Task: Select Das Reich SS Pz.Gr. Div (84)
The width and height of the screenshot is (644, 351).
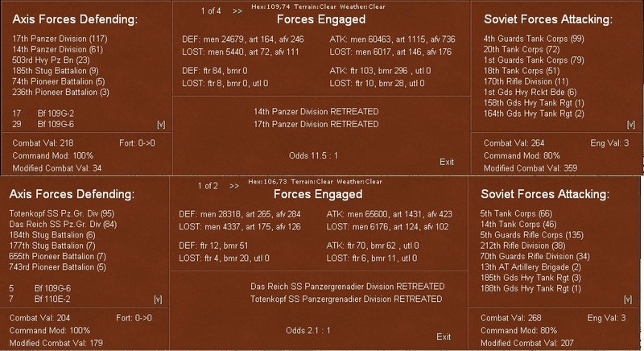Action: point(63,224)
